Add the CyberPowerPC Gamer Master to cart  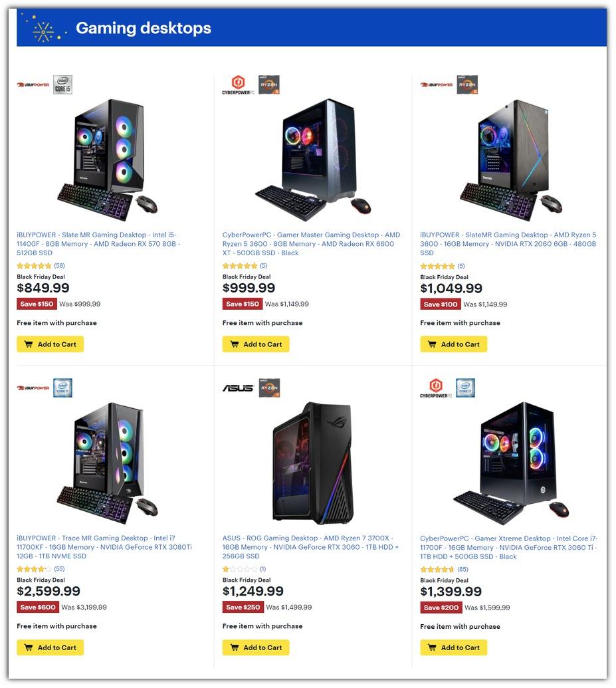pyautogui.click(x=256, y=344)
